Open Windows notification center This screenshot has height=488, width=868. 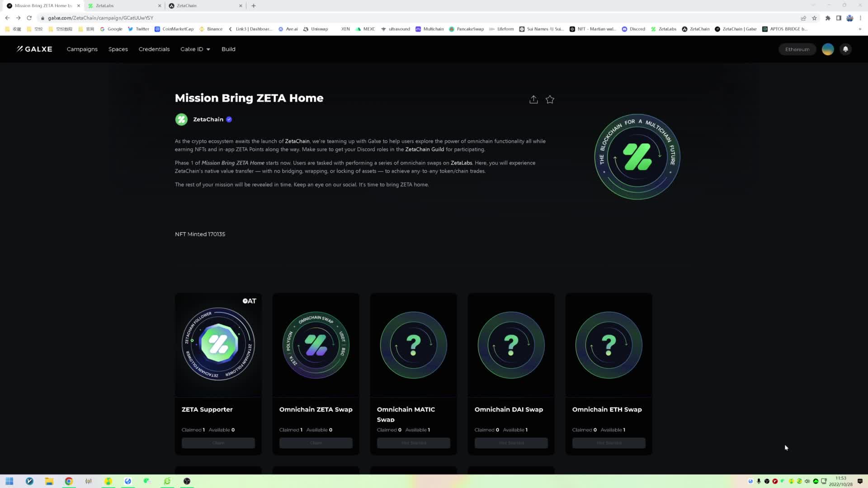coord(860,481)
